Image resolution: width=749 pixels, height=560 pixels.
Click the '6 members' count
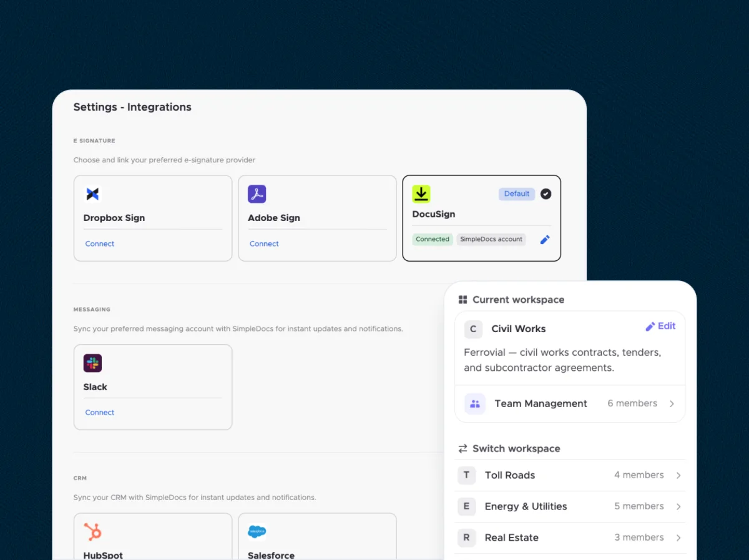(x=632, y=403)
